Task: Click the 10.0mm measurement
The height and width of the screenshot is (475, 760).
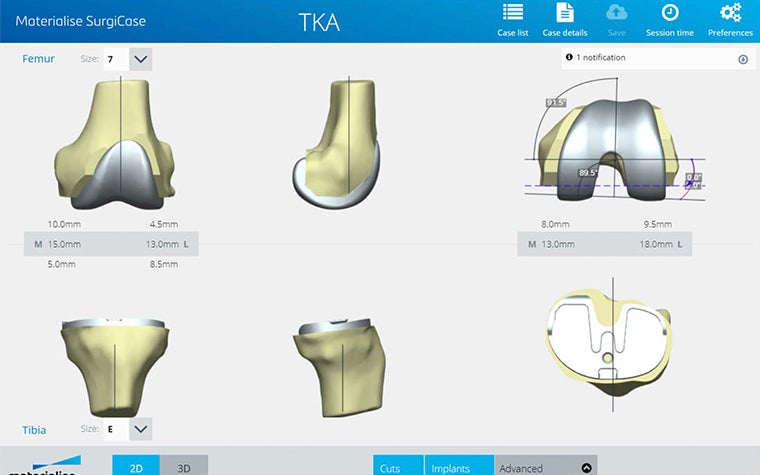Action: tap(64, 224)
